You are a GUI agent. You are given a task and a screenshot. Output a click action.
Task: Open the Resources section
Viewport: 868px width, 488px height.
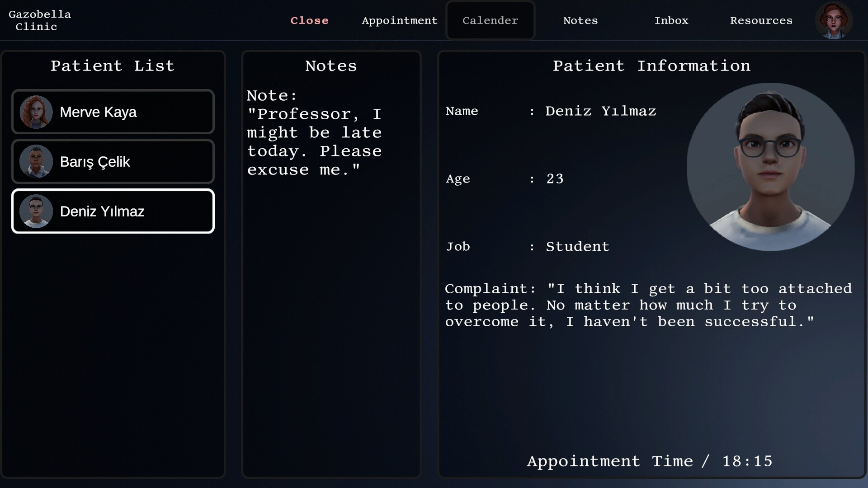click(x=761, y=20)
